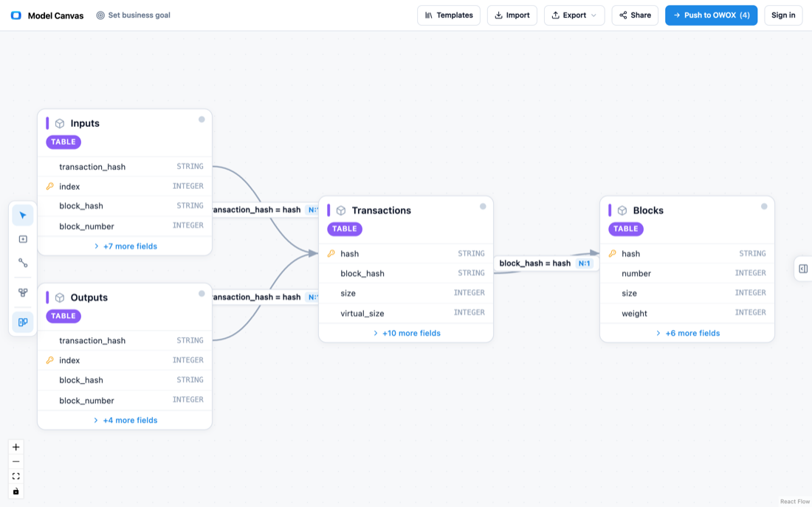Expand +10 more fields in Transactions

click(x=406, y=333)
